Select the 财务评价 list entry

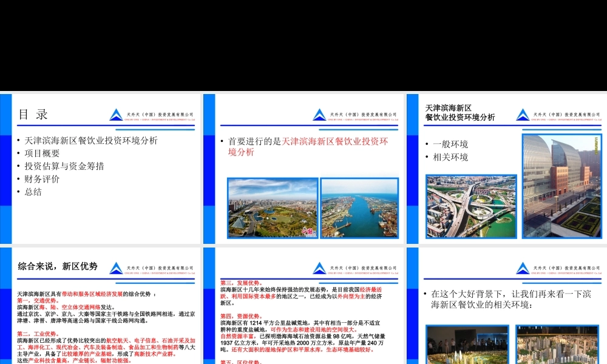coord(42,179)
